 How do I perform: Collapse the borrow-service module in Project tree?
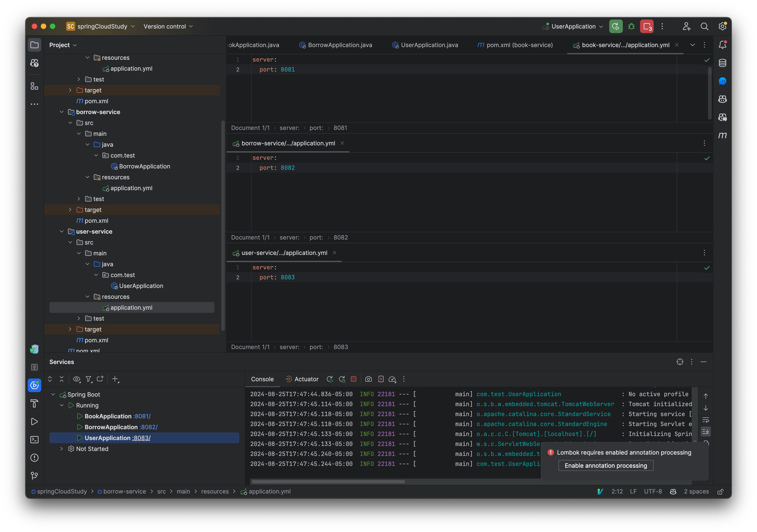coord(62,112)
